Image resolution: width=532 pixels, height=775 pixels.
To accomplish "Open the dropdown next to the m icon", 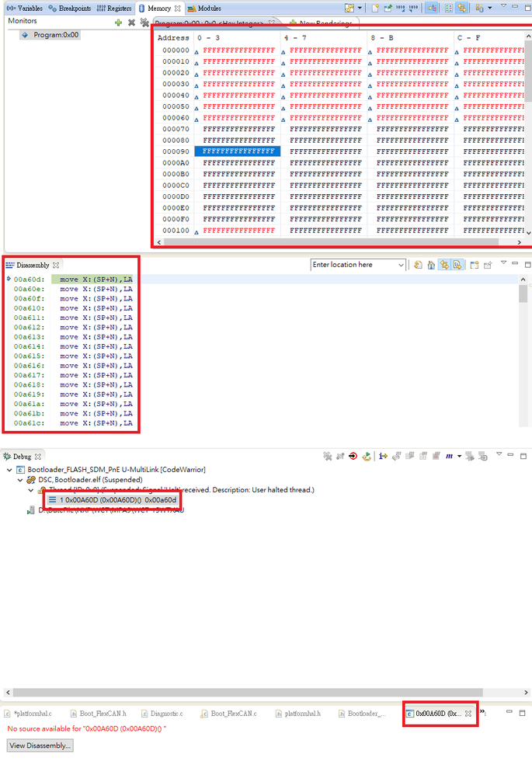I will [459, 456].
